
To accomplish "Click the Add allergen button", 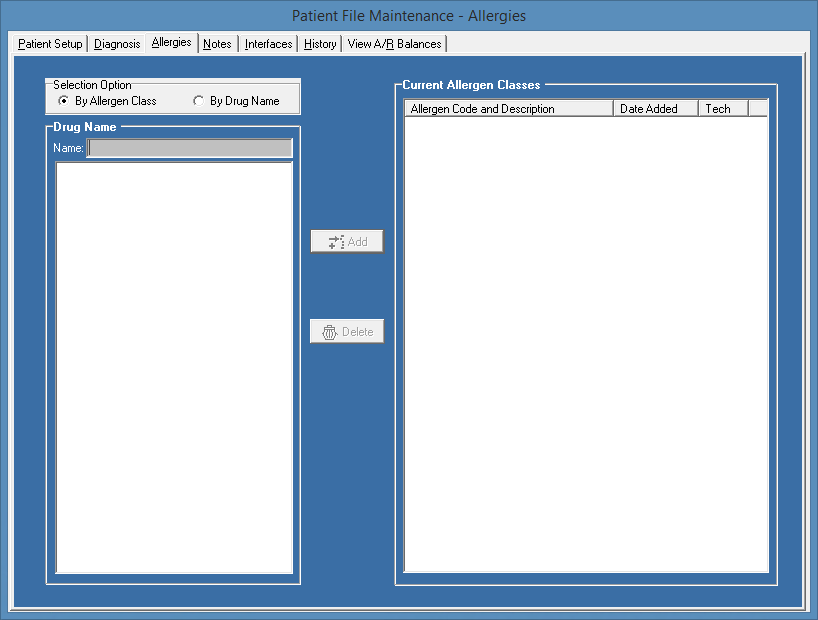I will coord(347,242).
